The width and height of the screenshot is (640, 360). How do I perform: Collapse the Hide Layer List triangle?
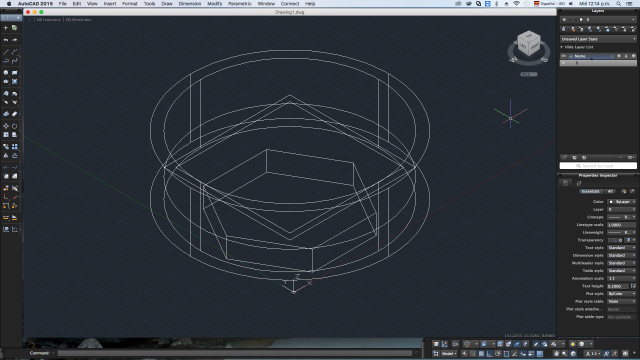pyautogui.click(x=562, y=47)
